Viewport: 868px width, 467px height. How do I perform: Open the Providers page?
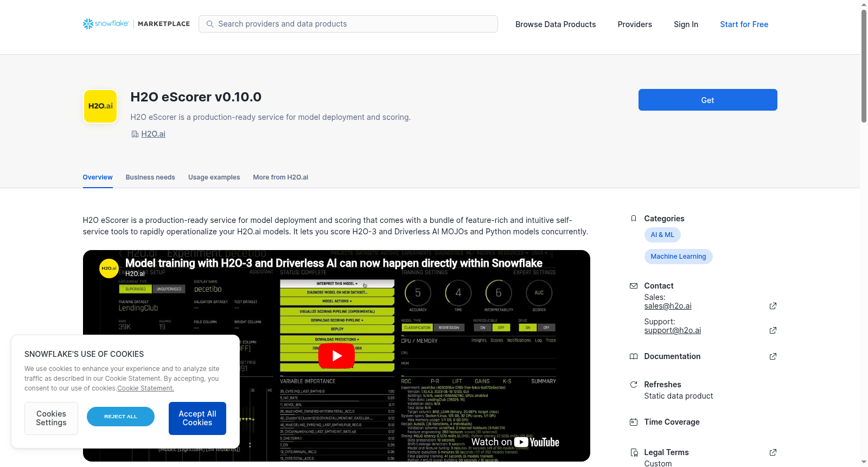(x=635, y=24)
